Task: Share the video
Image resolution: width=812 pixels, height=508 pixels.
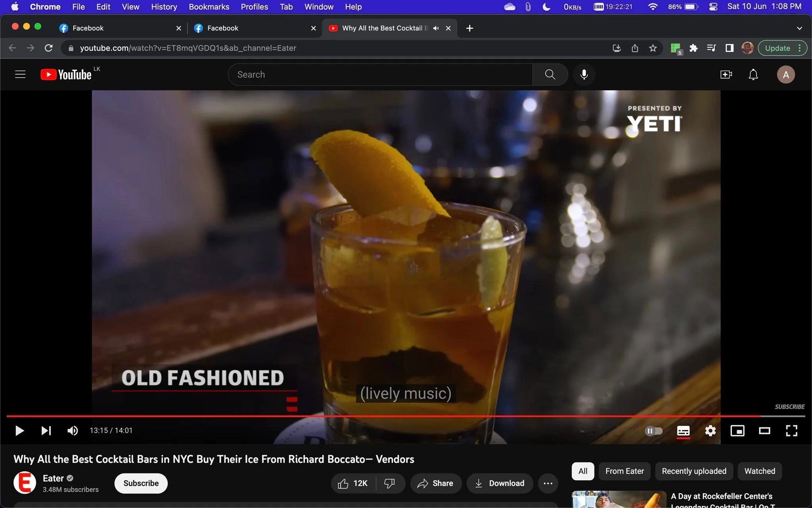Action: pos(435,483)
